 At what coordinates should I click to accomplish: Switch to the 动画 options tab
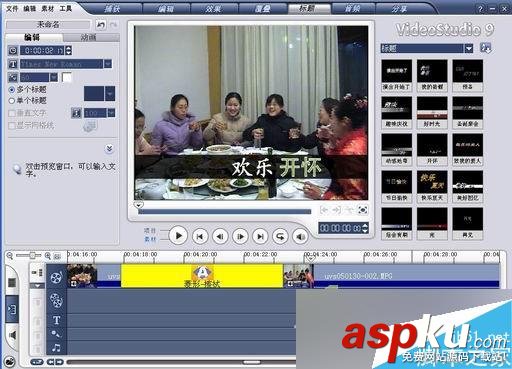(x=89, y=37)
